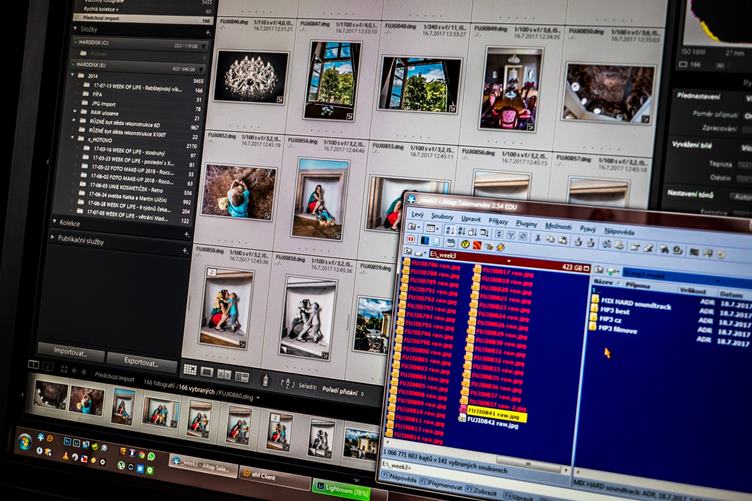Add collection with Kolekce plus button

[x=187, y=234]
